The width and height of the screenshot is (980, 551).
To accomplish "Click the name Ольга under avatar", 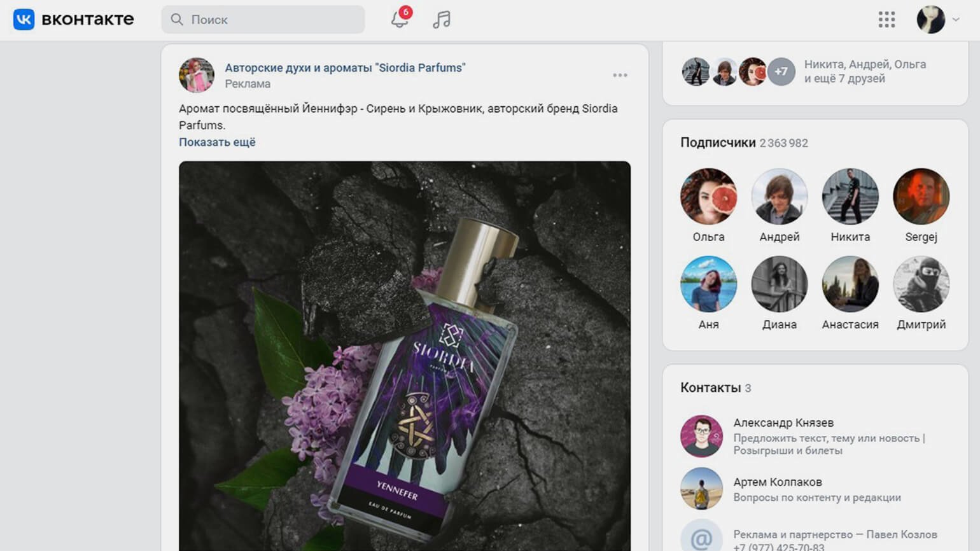I will point(708,237).
